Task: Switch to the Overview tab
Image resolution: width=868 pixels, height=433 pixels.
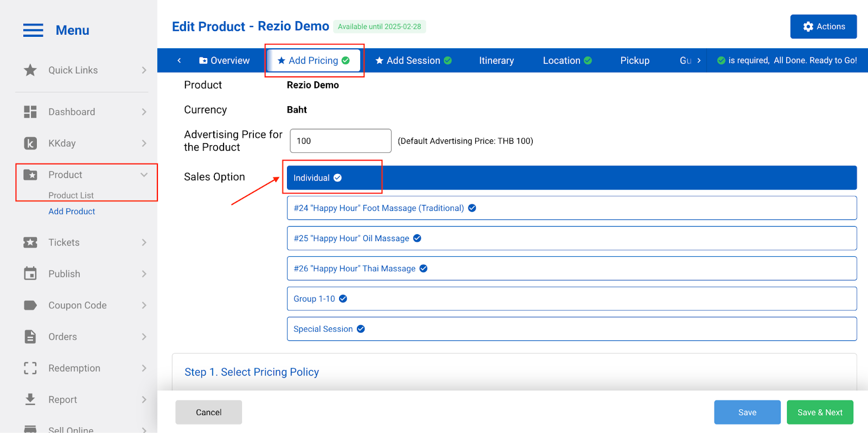Action: [224, 61]
